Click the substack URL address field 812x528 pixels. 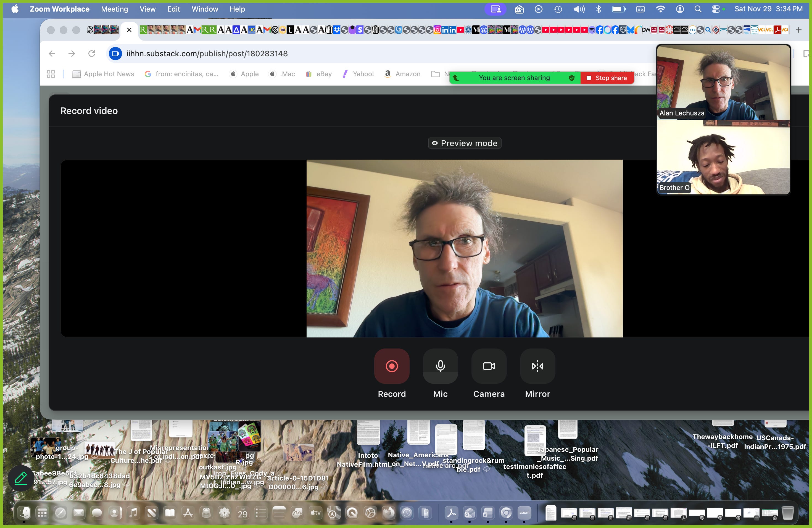207,54
